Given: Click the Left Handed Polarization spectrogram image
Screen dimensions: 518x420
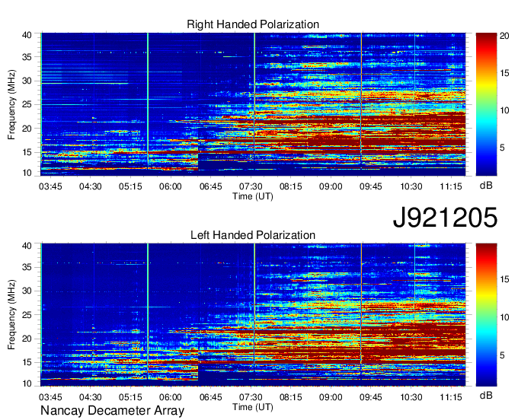Looking at the screenshot, I should tap(253, 315).
